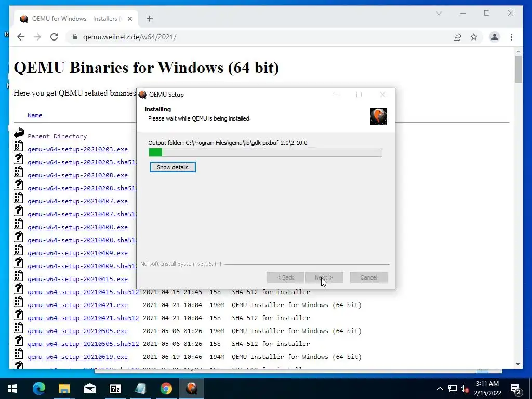Click the disabled Back button in setup
This screenshot has height=399, width=532.
(285, 277)
